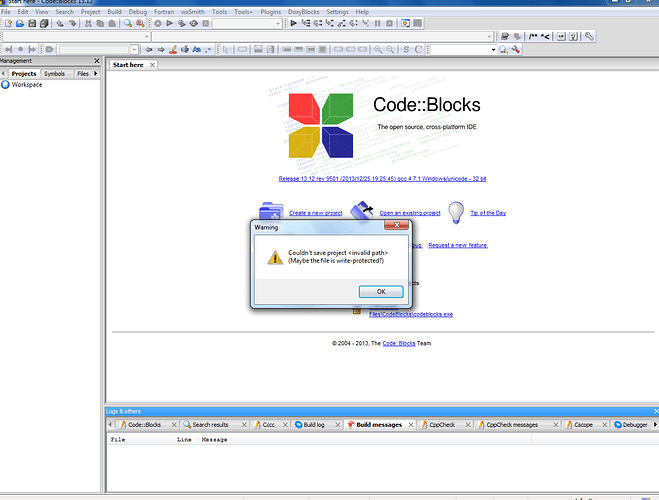Open the code completion scope dropdown
659x500 pixels.
(x=146, y=37)
